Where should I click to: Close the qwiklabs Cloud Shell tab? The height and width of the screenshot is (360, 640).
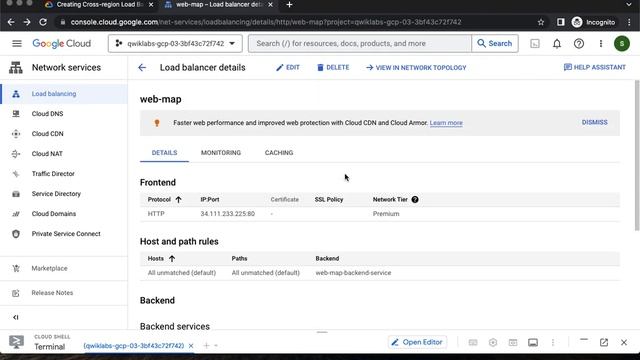[x=191, y=346]
